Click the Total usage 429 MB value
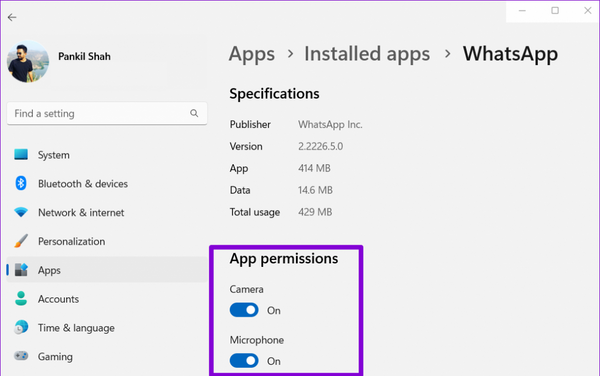This screenshot has width=600, height=376. (315, 212)
